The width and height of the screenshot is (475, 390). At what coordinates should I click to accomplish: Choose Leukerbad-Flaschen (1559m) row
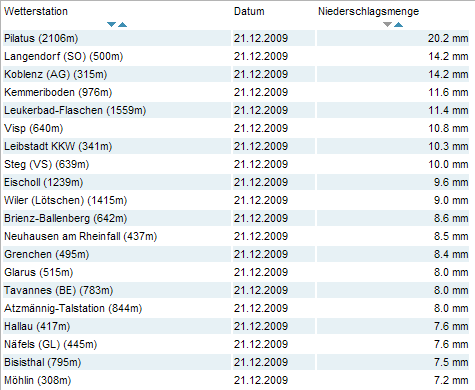[x=75, y=110]
